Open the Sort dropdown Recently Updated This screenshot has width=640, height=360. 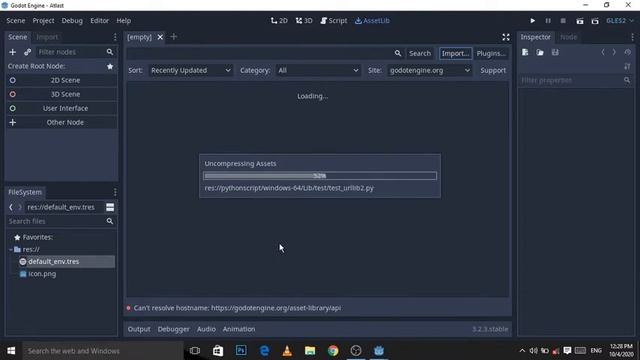(x=190, y=70)
